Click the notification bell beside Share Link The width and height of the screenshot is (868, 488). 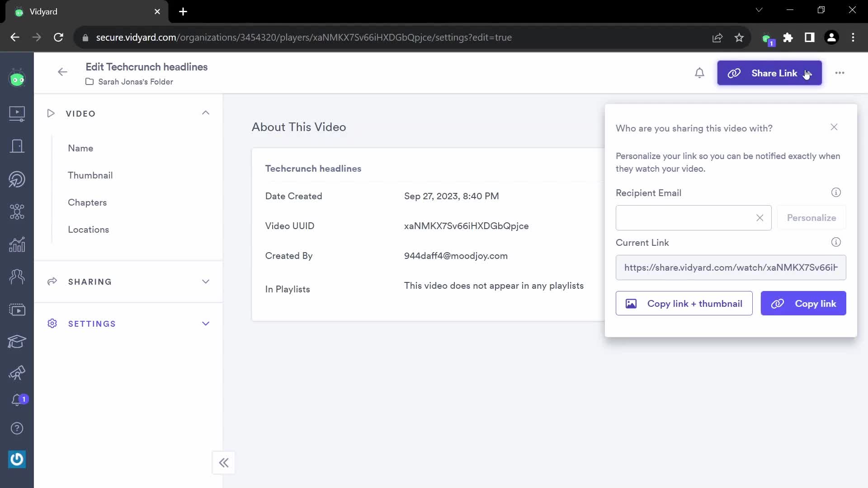point(699,73)
